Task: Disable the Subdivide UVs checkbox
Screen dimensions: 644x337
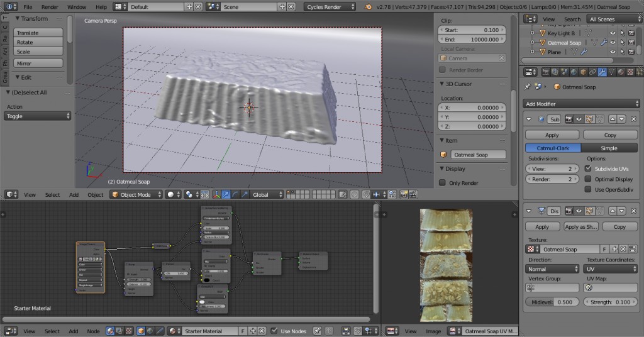Action: 589,169
